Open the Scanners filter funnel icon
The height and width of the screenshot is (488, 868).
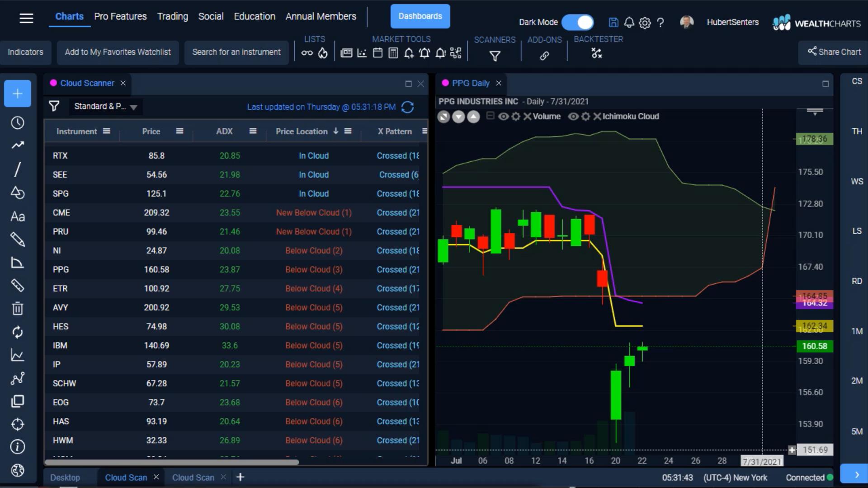pos(495,56)
